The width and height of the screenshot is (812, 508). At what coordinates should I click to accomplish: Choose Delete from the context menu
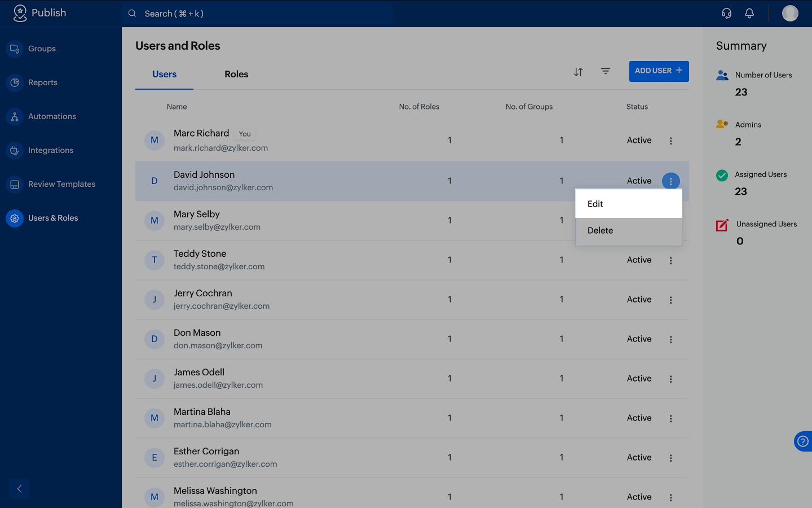(628, 231)
